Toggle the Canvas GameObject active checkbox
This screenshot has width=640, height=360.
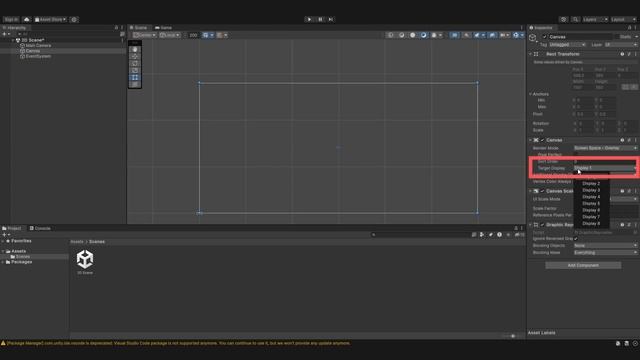click(x=544, y=37)
